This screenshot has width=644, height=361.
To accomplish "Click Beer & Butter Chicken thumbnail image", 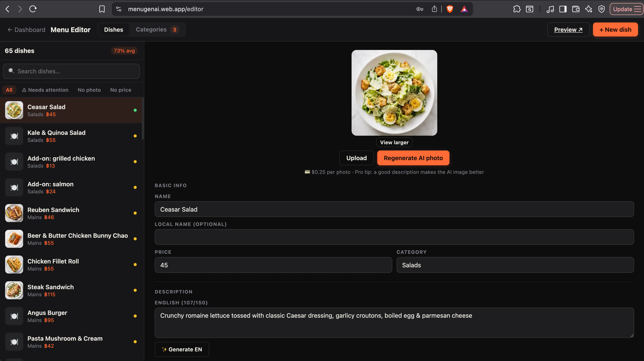I will pos(14,239).
